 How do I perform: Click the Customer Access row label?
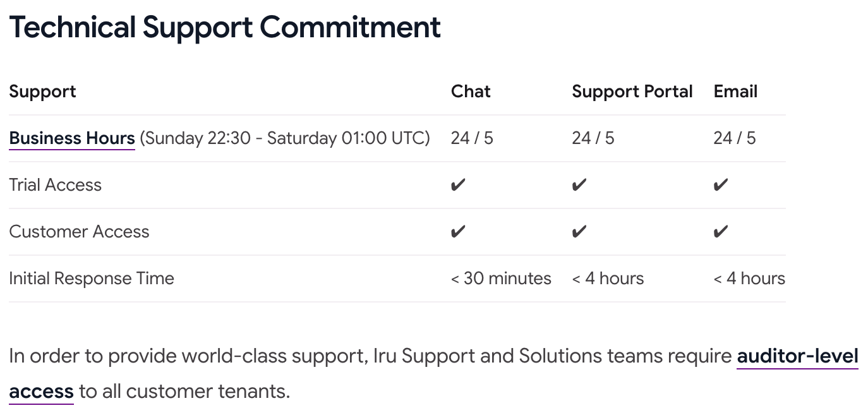79,232
